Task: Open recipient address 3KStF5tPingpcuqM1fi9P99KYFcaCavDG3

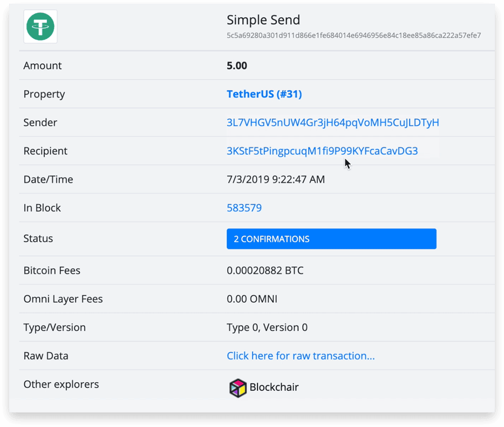Action: point(322,151)
